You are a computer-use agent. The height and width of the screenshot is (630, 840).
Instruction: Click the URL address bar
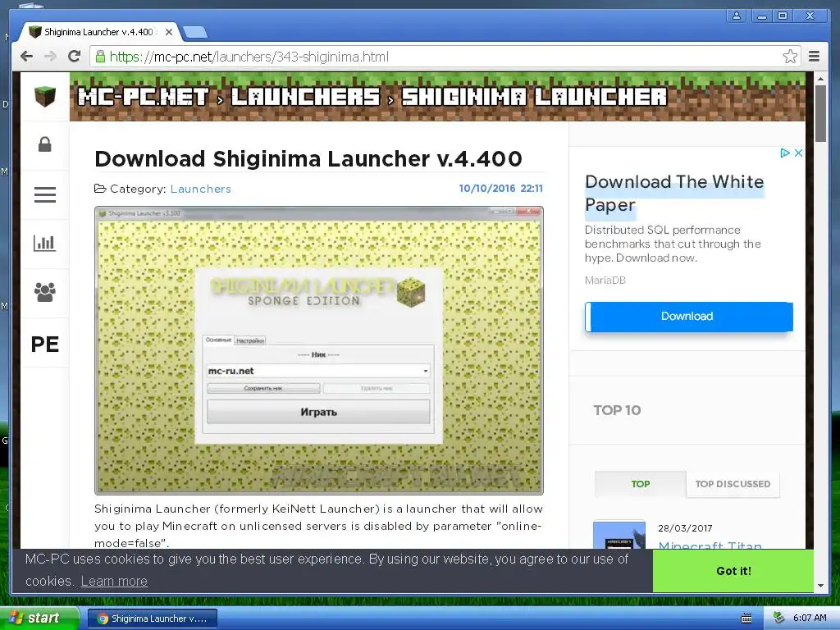[x=445, y=57]
